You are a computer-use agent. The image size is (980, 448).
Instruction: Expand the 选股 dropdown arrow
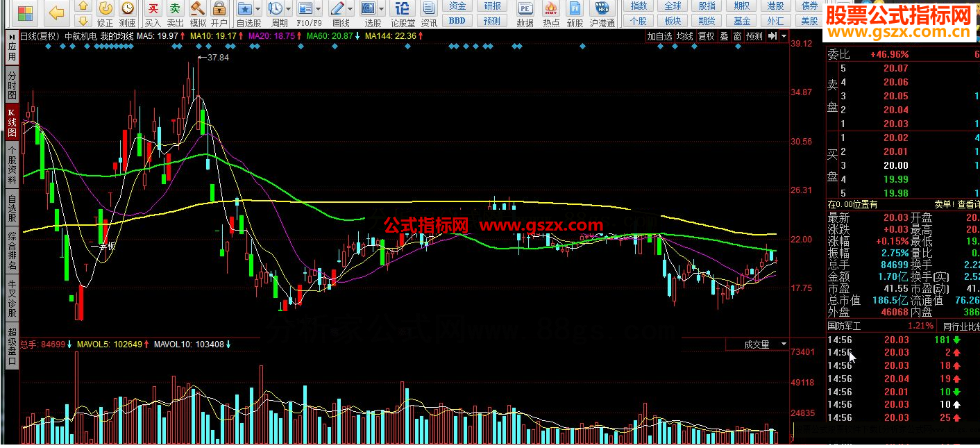(381, 9)
